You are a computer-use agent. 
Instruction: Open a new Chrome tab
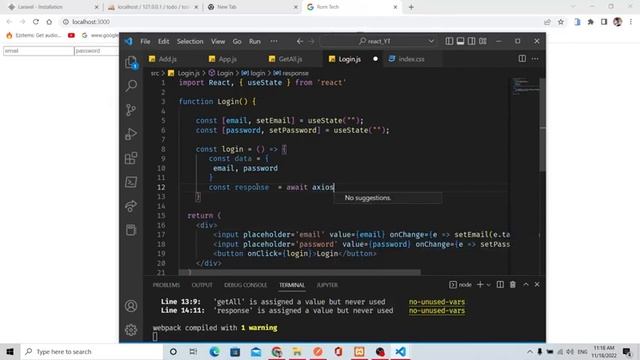pyautogui.click(x=411, y=7)
